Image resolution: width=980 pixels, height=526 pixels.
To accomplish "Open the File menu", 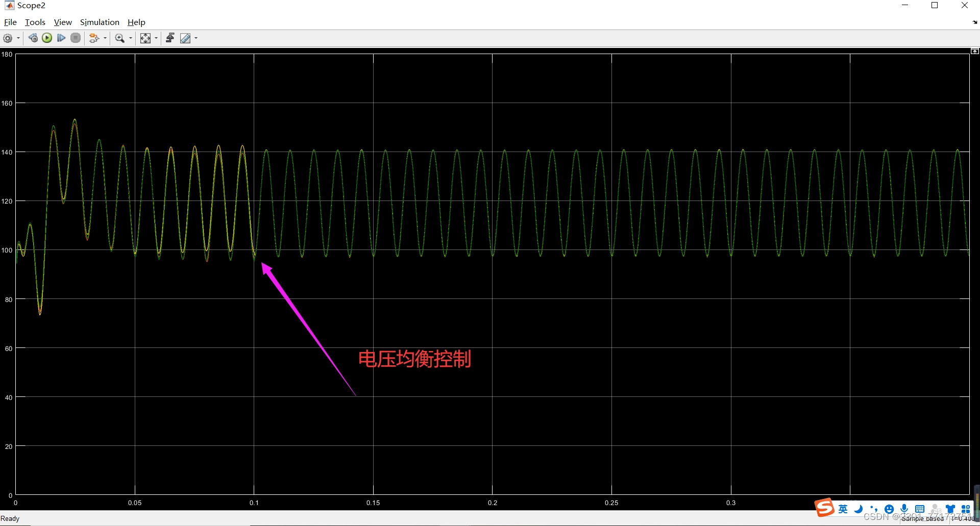I will 10,22.
